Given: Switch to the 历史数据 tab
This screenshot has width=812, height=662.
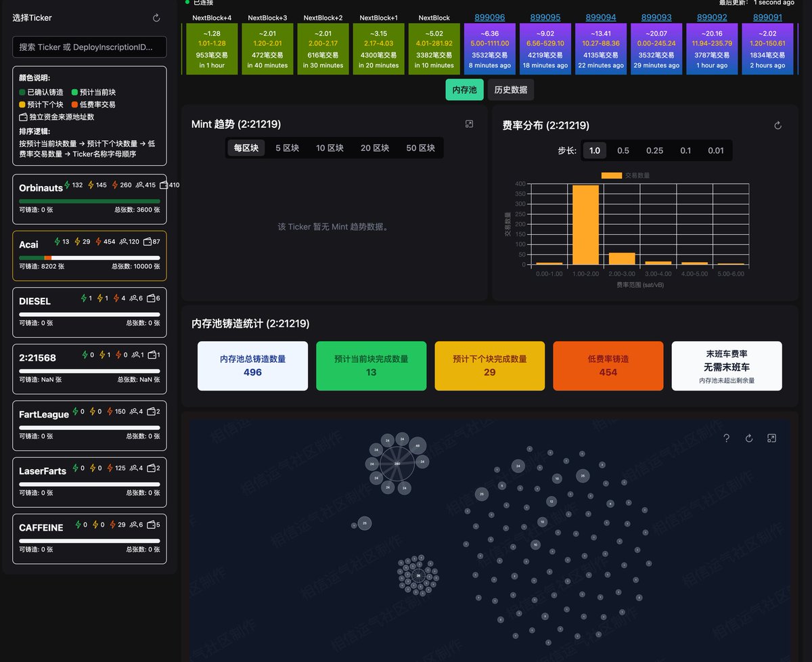Looking at the screenshot, I should 511,89.
